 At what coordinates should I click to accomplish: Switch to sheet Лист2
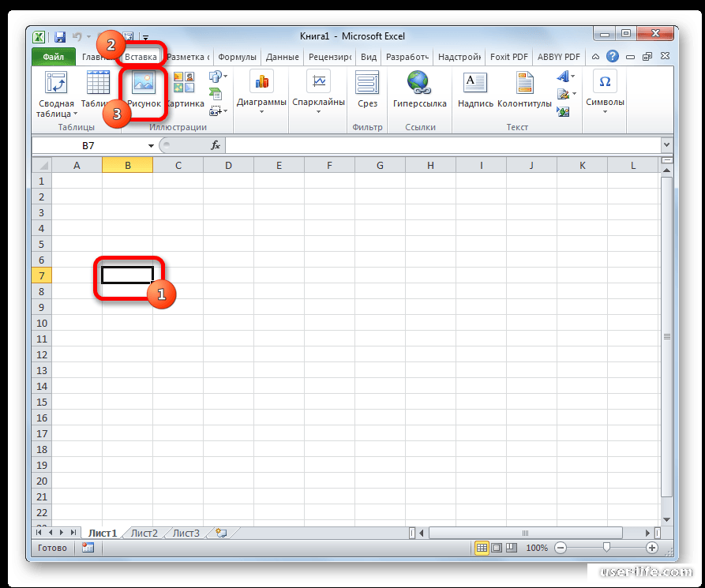pyautogui.click(x=144, y=534)
